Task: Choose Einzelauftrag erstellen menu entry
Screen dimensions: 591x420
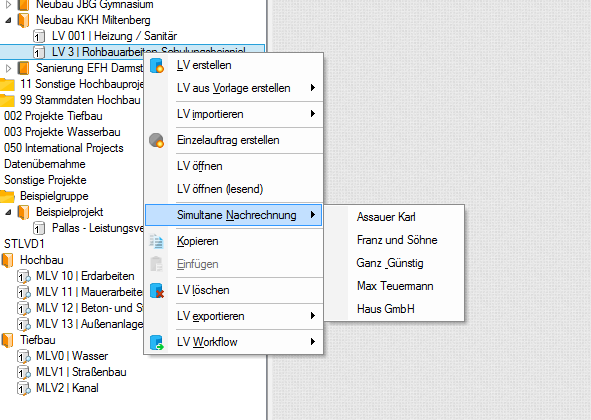Action: [234, 140]
